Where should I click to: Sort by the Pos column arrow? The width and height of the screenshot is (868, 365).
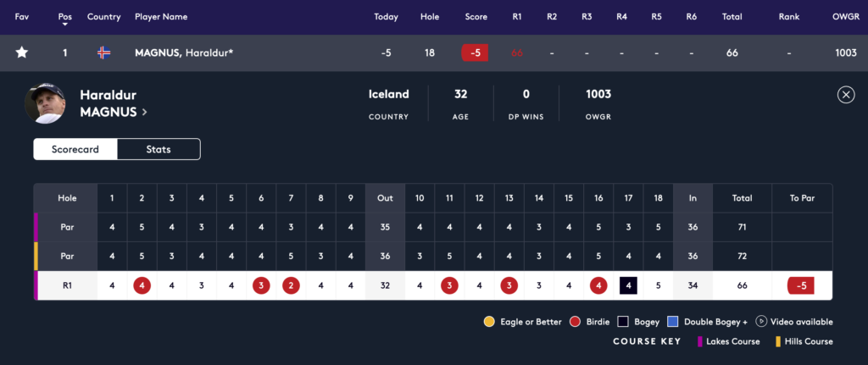(65, 25)
